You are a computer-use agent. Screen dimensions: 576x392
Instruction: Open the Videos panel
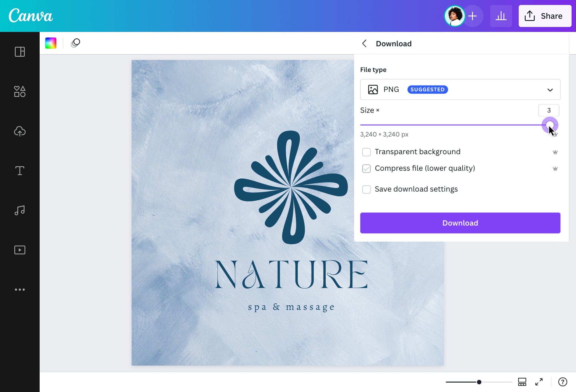click(x=20, y=250)
